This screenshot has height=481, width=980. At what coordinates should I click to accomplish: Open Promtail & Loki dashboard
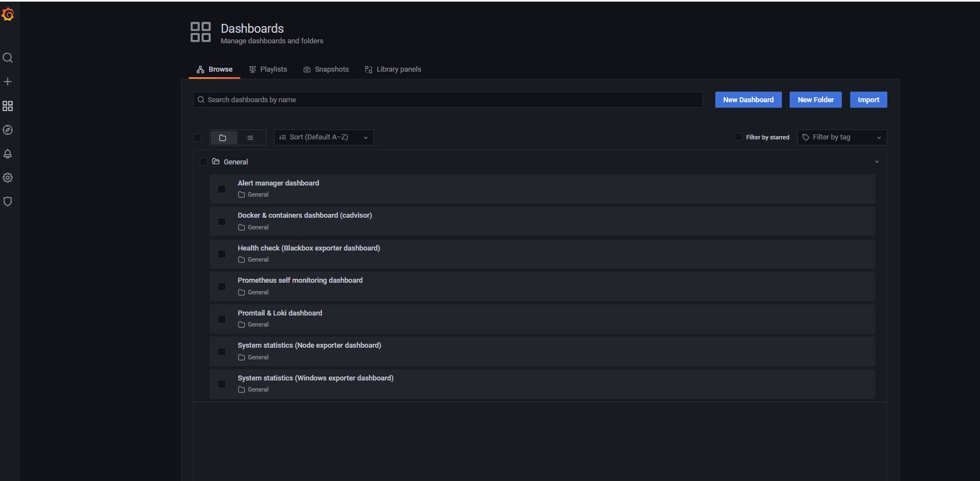point(280,313)
